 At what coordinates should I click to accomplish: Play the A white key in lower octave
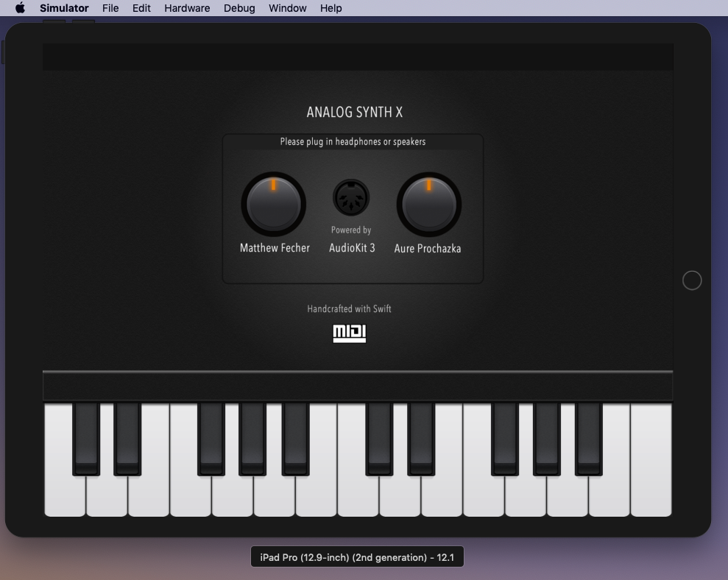pyautogui.click(x=274, y=495)
